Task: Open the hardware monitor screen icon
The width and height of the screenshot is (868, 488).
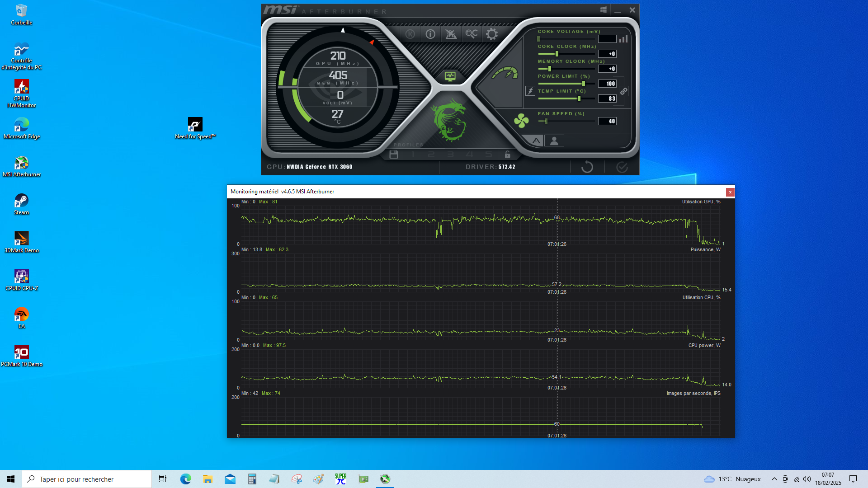Action: 450,76
